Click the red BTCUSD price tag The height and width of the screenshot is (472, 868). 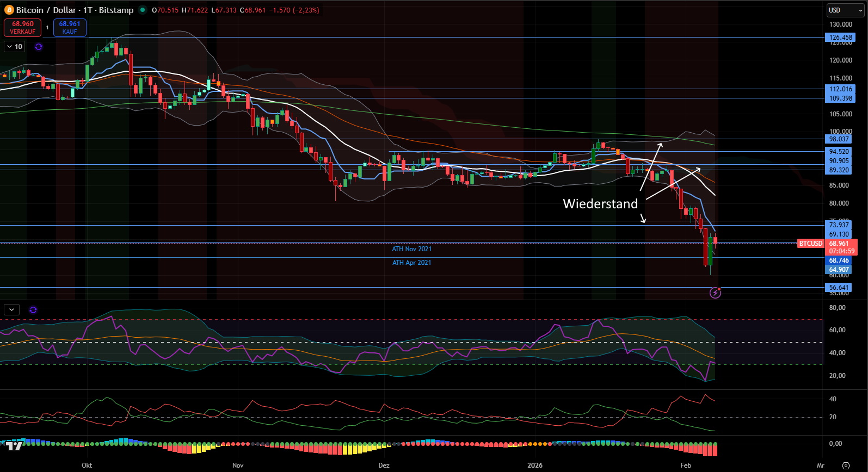pyautogui.click(x=810, y=244)
